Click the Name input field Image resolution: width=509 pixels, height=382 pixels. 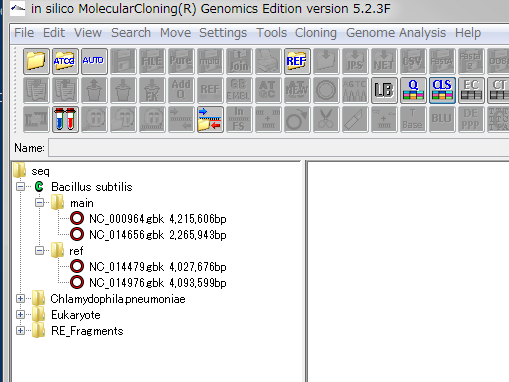(278, 148)
